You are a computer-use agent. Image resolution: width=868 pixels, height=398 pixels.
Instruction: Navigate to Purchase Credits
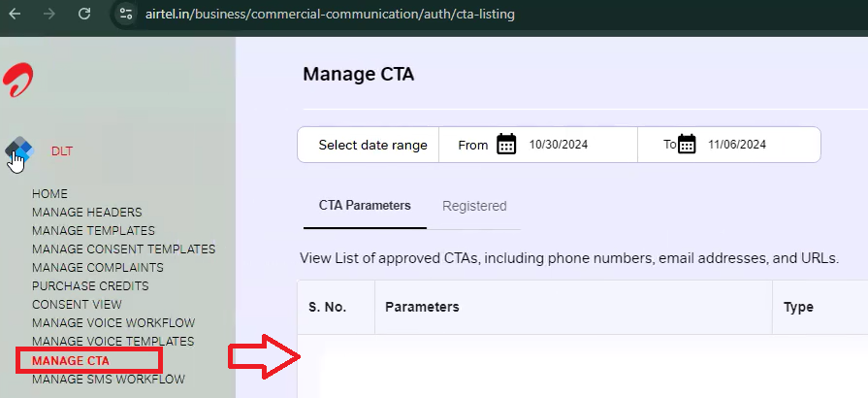(x=90, y=286)
